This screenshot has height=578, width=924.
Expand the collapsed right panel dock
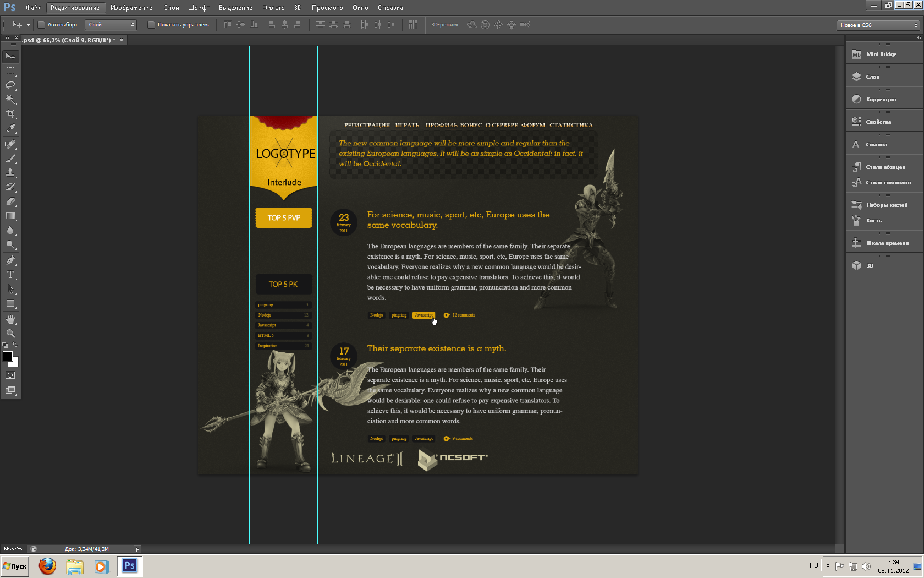(919, 37)
